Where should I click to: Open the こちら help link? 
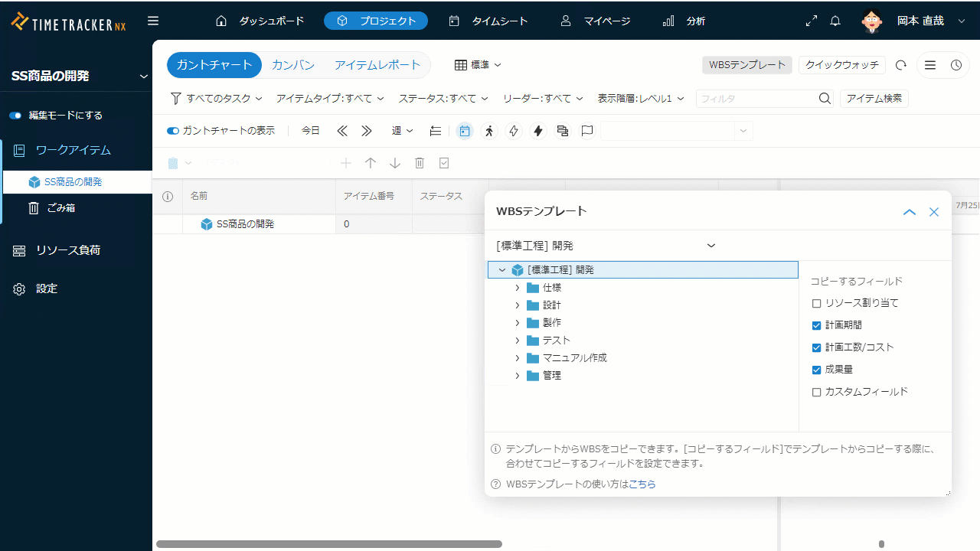pyautogui.click(x=642, y=484)
